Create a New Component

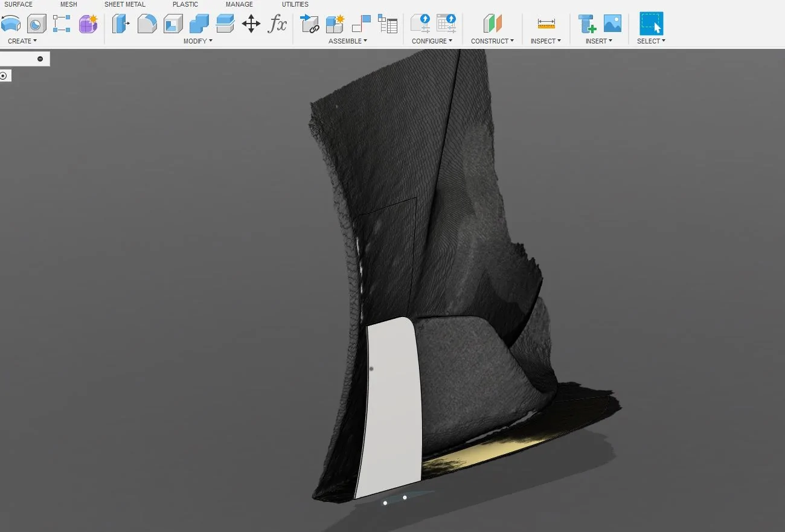335,24
